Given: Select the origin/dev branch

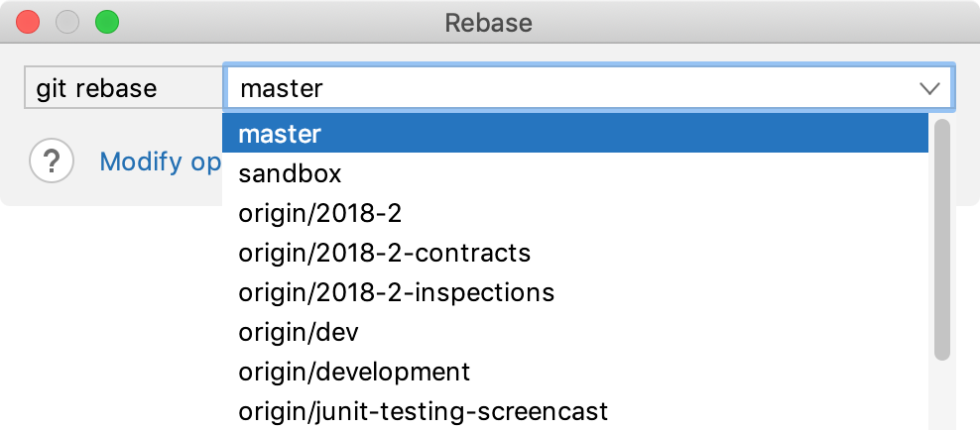Looking at the screenshot, I should [x=298, y=332].
